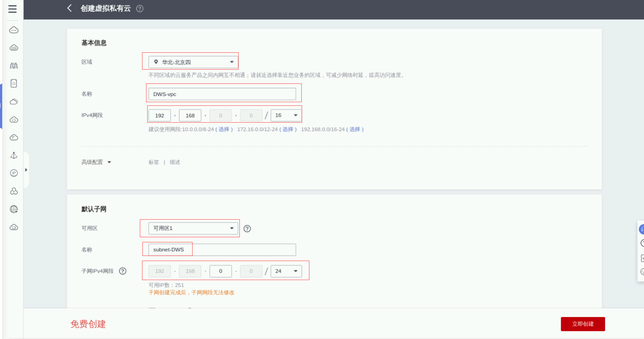The image size is (644, 339).
Task: Open the hamburger navigation menu
Action: point(12,9)
